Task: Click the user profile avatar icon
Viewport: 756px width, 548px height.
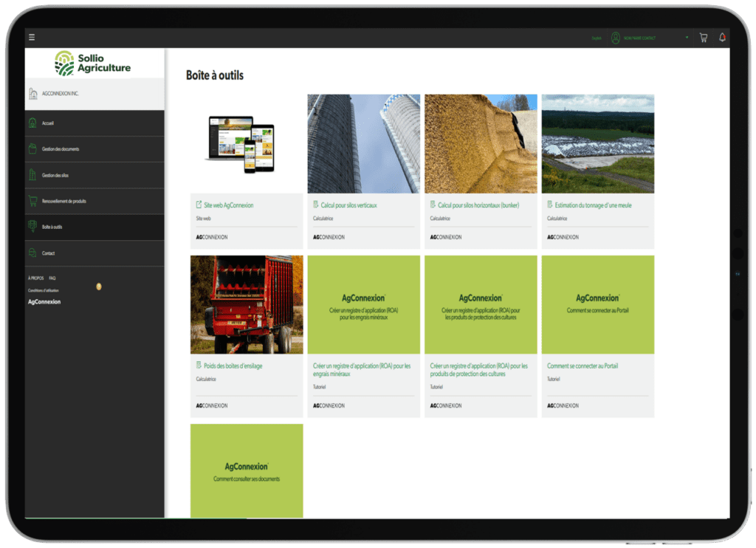Action: pyautogui.click(x=615, y=38)
